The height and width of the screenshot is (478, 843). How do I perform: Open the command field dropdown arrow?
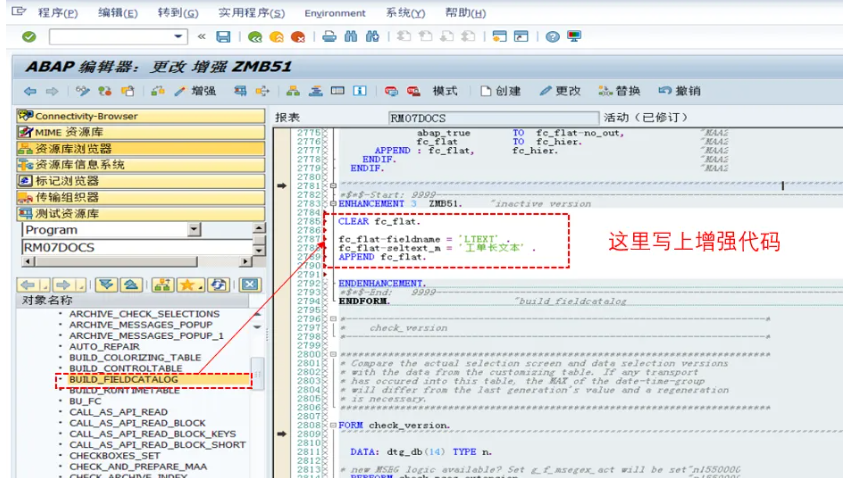(178, 37)
